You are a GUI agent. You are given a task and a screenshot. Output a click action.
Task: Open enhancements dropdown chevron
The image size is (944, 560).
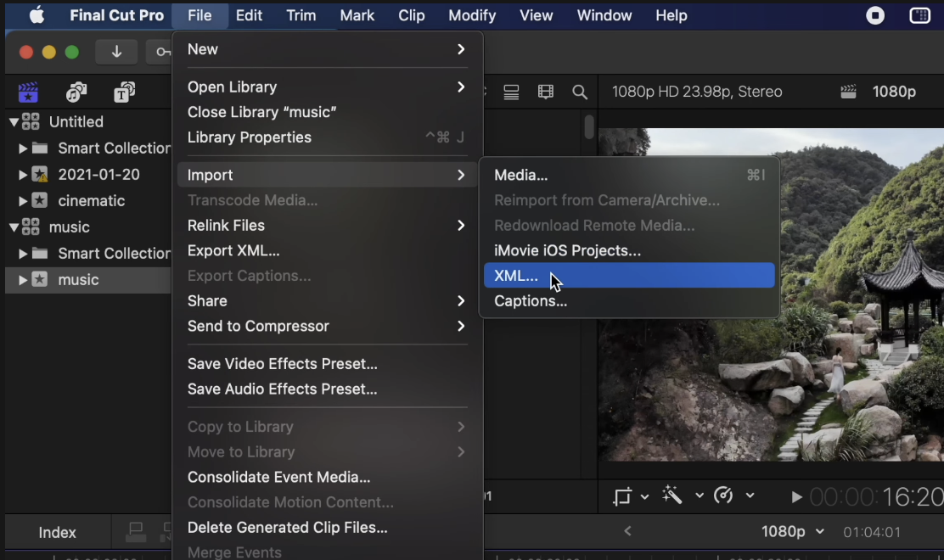tap(699, 496)
